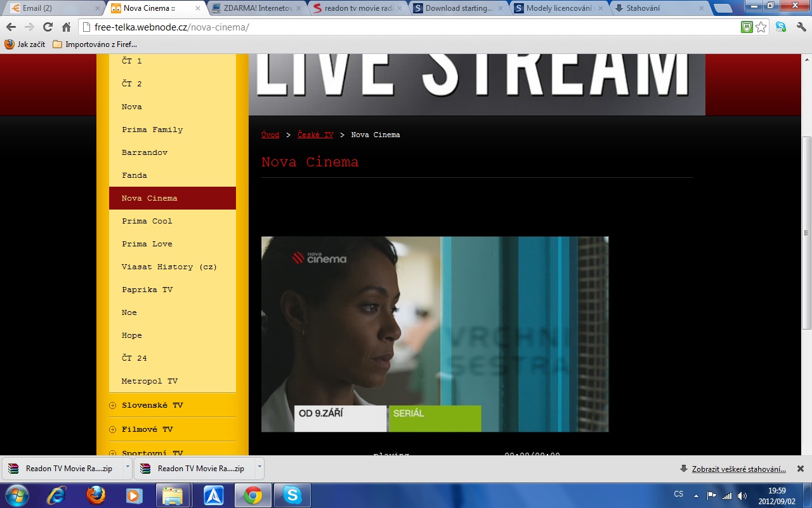Open the Jak začít bookmark
Viewport: 812px width, 508px height.
(25, 44)
